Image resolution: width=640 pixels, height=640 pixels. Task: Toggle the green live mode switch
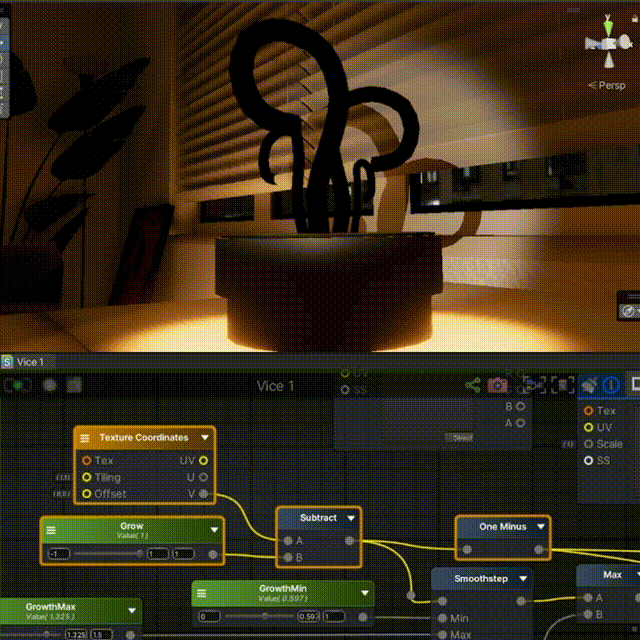pyautogui.click(x=17, y=385)
